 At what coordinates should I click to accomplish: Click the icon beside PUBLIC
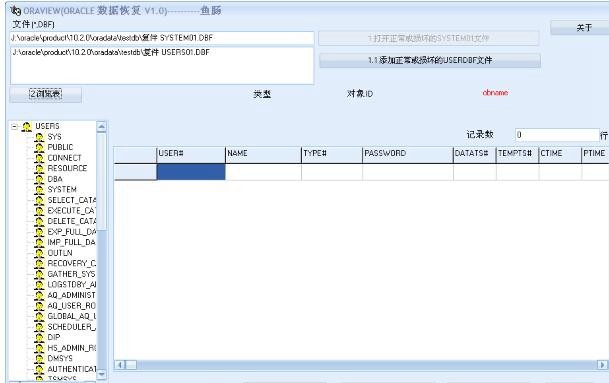click(x=39, y=148)
